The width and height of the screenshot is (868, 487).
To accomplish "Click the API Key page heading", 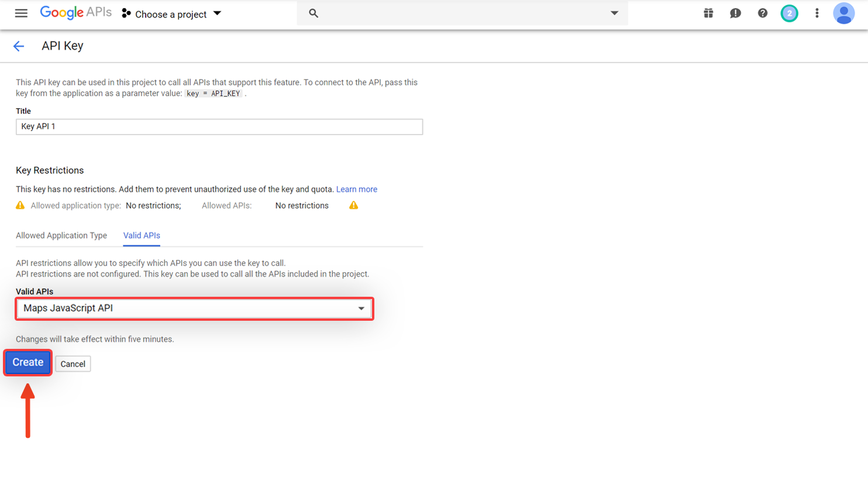I will tap(63, 46).
